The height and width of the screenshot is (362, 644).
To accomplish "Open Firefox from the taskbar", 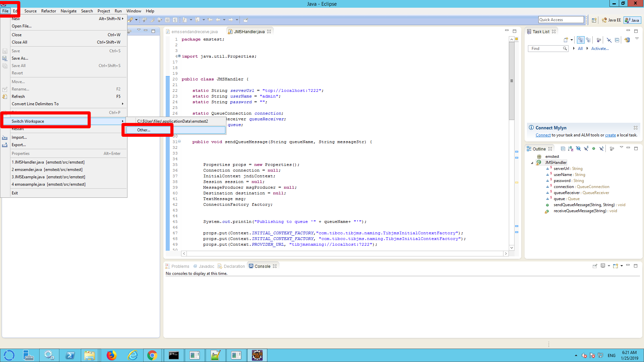I will point(112,355).
